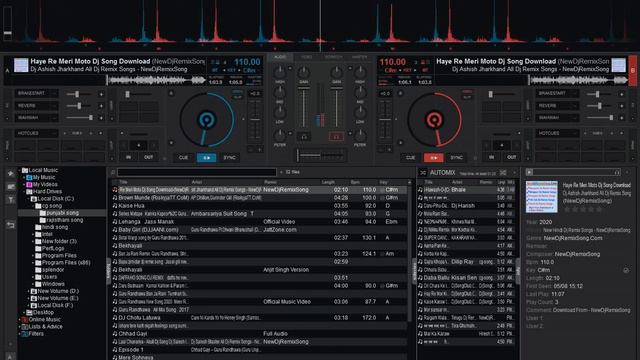The height and width of the screenshot is (360, 640).
Task: Set loop OUT point on left deck
Action: (149, 157)
